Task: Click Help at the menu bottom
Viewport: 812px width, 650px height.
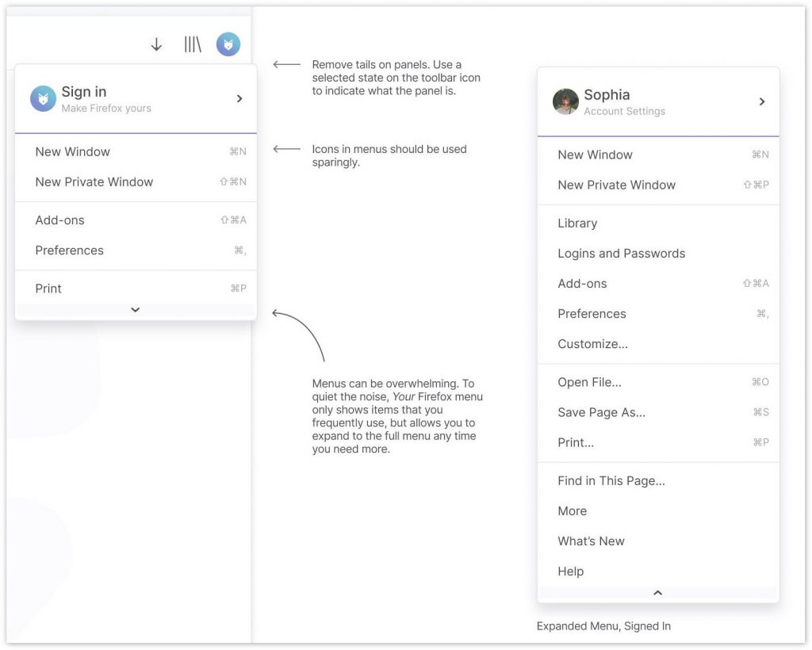Action: (570, 571)
